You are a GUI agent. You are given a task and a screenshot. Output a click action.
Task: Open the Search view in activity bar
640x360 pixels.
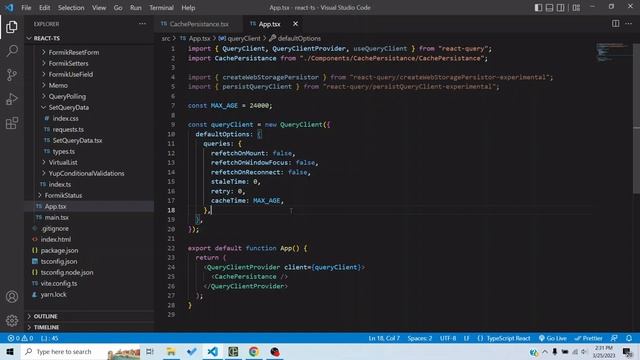(12, 51)
